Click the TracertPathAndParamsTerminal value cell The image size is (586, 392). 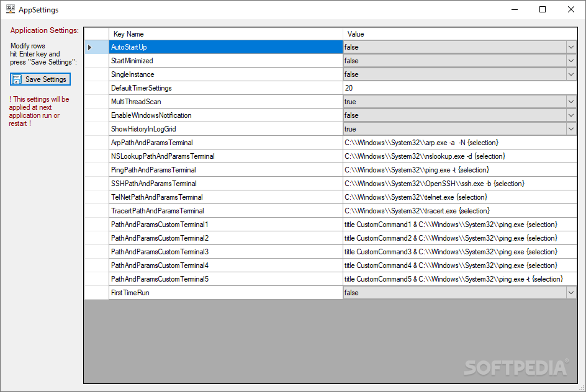click(x=460, y=211)
